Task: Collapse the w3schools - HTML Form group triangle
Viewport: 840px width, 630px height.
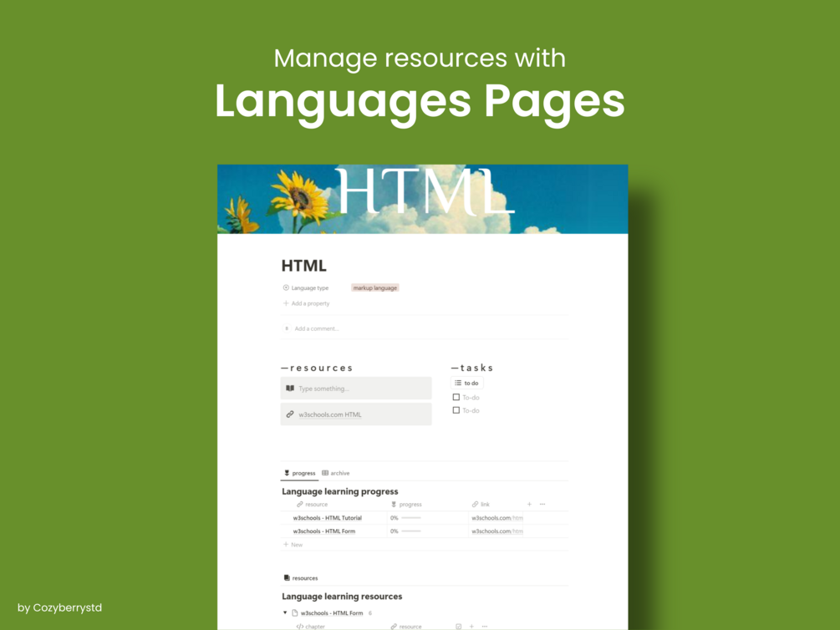Action: tap(285, 612)
